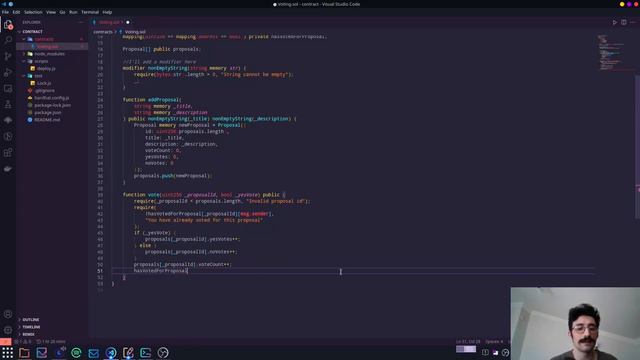Open the Selection menu

pos(33,12)
